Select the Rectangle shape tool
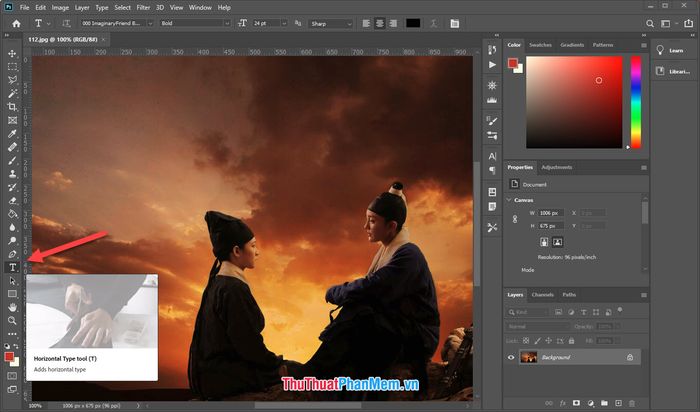Screen dimensions: 700x412 click(x=12, y=294)
